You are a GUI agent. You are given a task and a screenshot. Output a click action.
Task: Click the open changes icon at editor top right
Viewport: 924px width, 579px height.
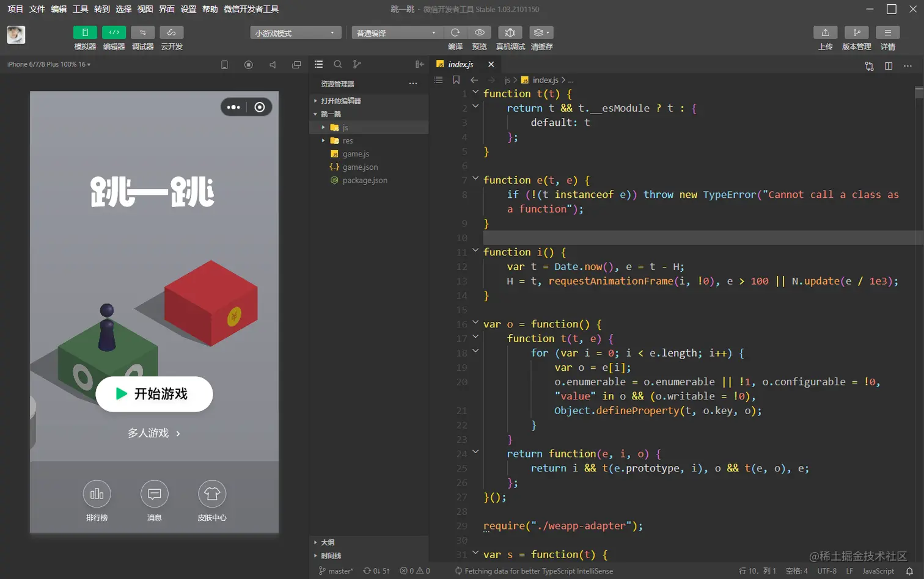(870, 66)
